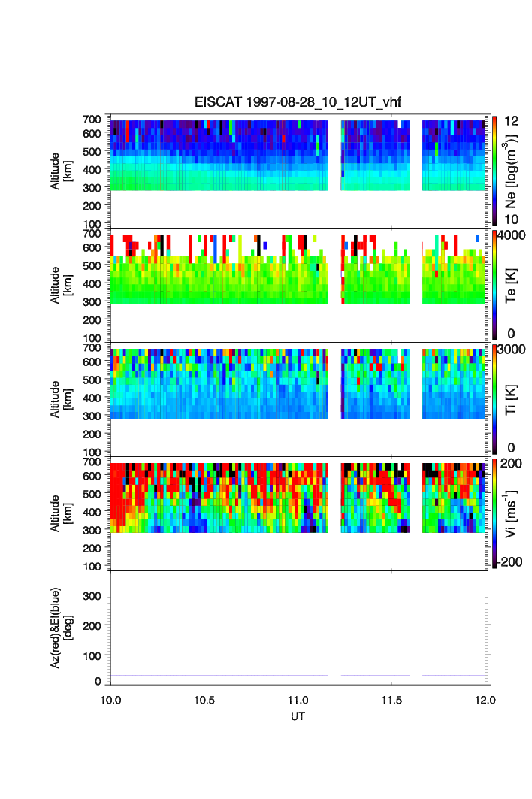The height and width of the screenshot is (799, 532).
Task: Click the Altitude [km] label of Ne panel
Action: 62,171
